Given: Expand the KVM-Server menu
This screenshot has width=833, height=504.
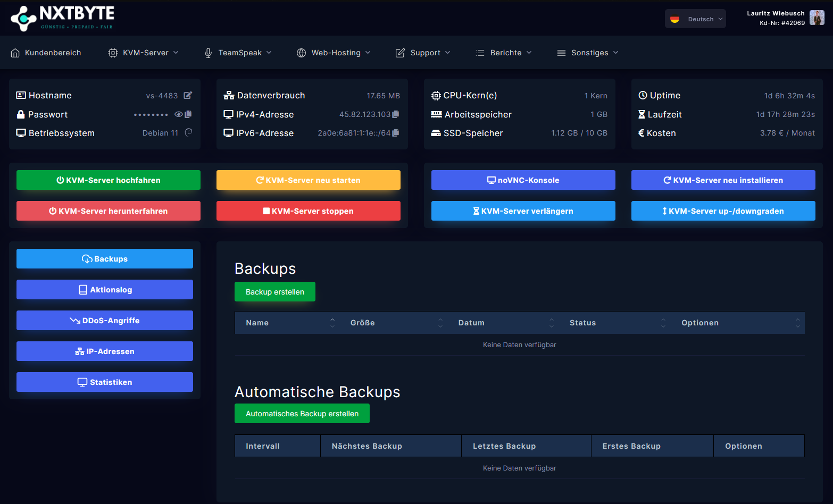Looking at the screenshot, I should click(144, 53).
